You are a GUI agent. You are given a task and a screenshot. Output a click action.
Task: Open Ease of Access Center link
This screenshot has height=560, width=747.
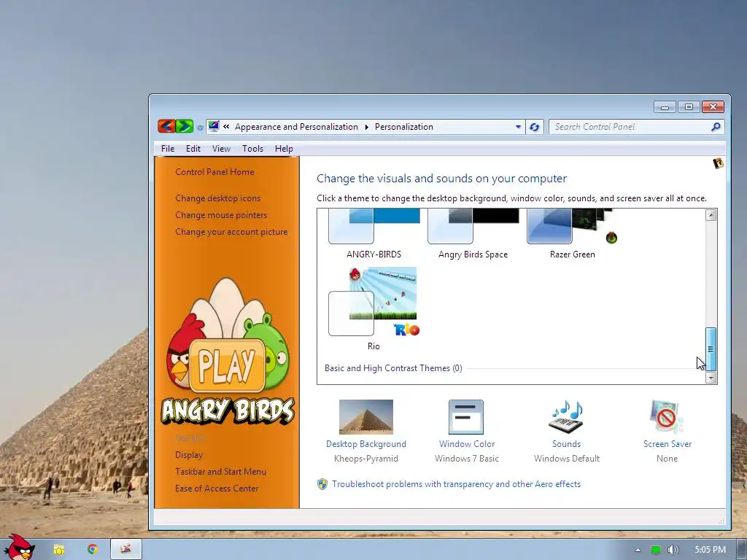(217, 488)
